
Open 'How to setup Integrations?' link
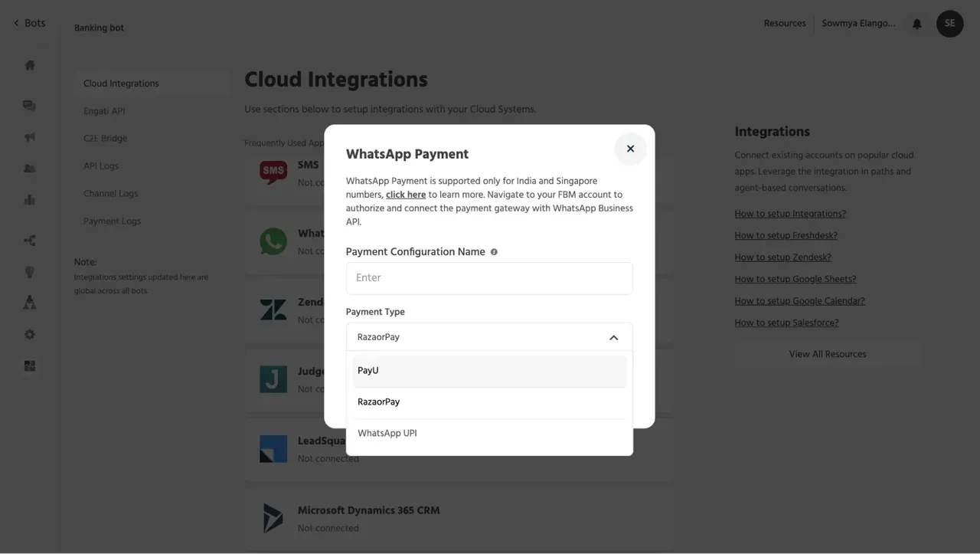point(790,214)
